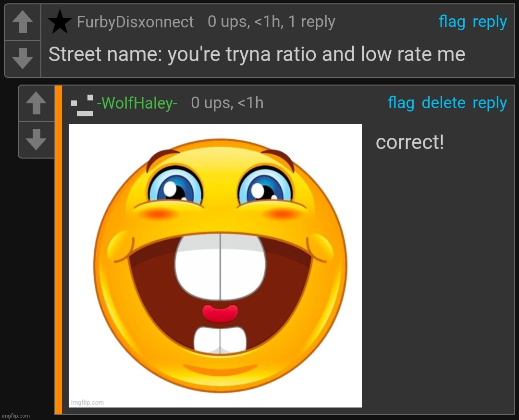Click the 'Street name' comment text
This screenshot has width=519, height=420.
pos(257,54)
